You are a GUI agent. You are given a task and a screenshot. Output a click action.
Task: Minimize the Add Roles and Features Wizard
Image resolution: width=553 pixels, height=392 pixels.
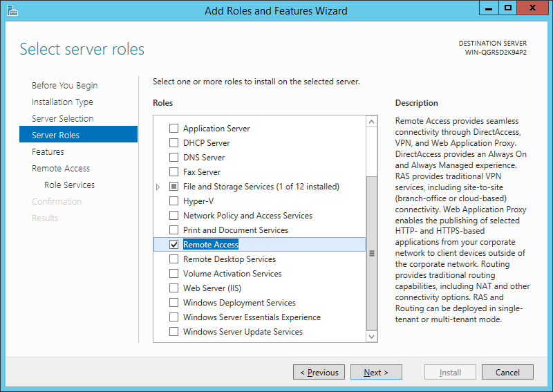[x=489, y=8]
